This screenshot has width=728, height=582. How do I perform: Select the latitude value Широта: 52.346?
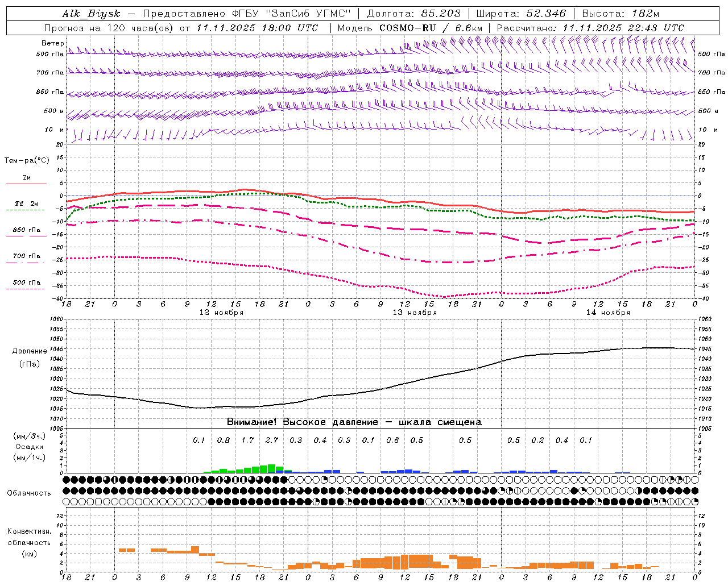tap(521, 14)
